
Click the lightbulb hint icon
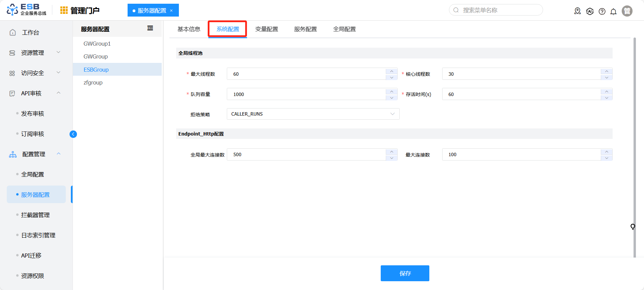pyautogui.click(x=633, y=226)
